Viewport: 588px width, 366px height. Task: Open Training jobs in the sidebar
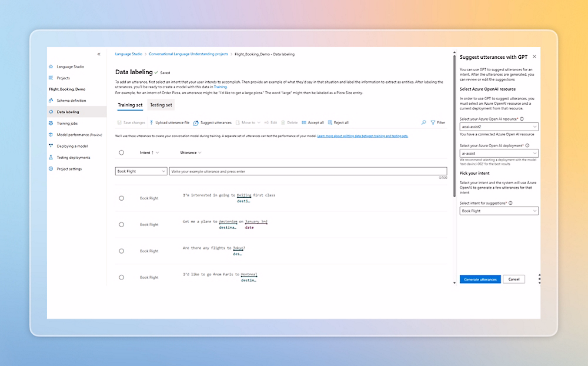pyautogui.click(x=67, y=123)
